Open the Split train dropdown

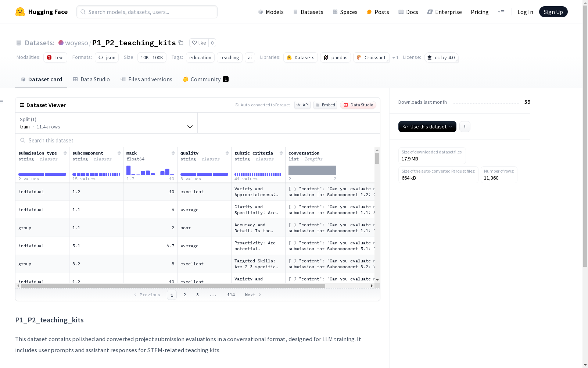tap(107, 123)
